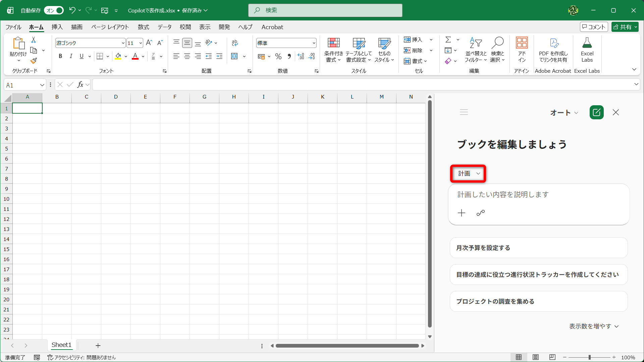This screenshot has width=644, height=362.
Task: Select the Sheet1 tab
Action: (61, 345)
